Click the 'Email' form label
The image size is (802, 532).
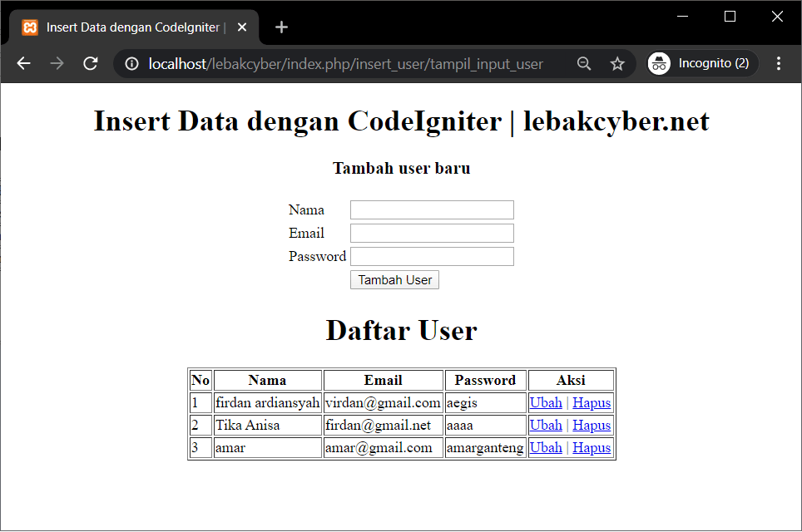click(x=306, y=233)
